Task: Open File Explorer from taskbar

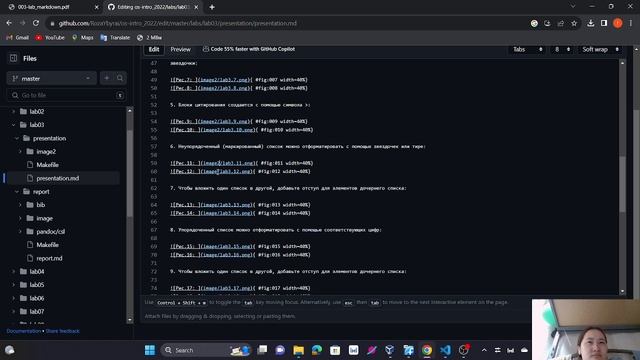Action: tap(298, 350)
